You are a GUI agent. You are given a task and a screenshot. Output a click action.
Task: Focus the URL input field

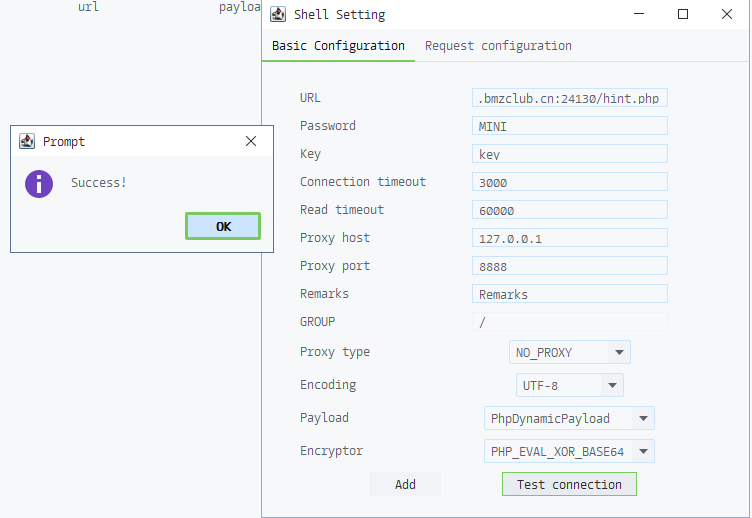click(x=569, y=98)
